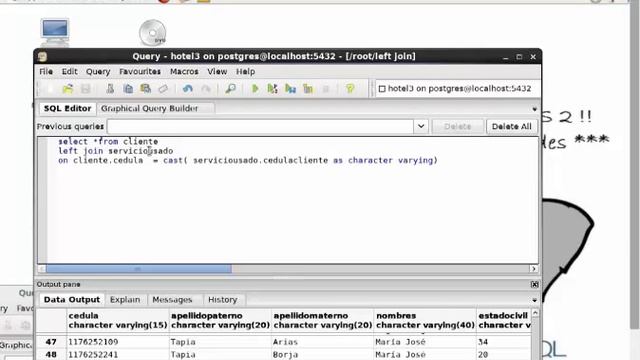
Task: Click the Delete All button
Action: point(511,127)
